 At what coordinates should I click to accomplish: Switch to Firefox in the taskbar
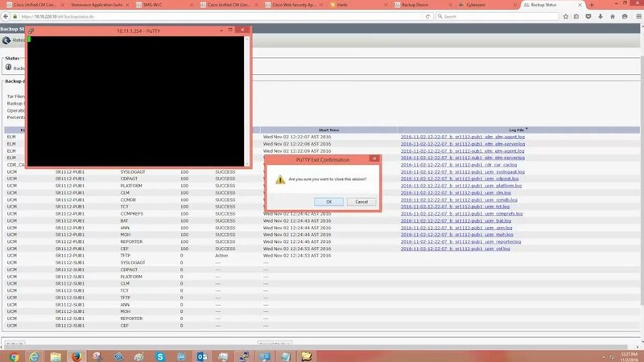tap(76, 356)
